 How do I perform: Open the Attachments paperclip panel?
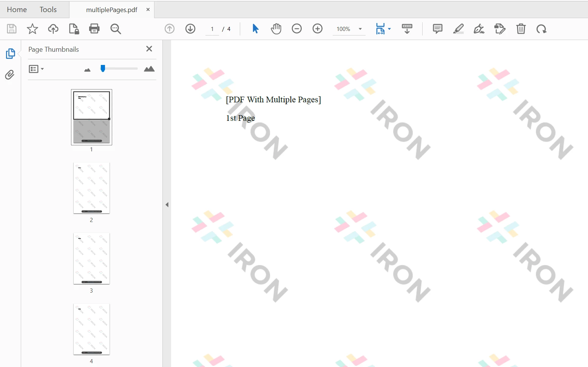pos(10,75)
